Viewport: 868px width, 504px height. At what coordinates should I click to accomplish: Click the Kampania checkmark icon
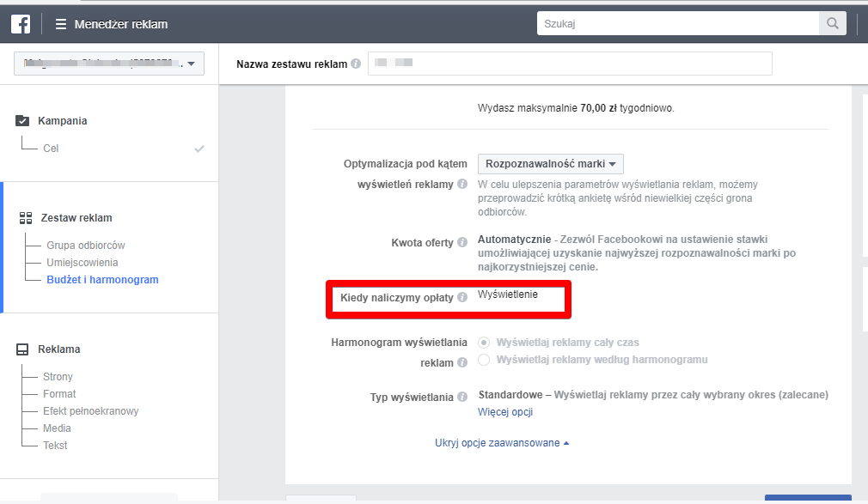(22, 120)
